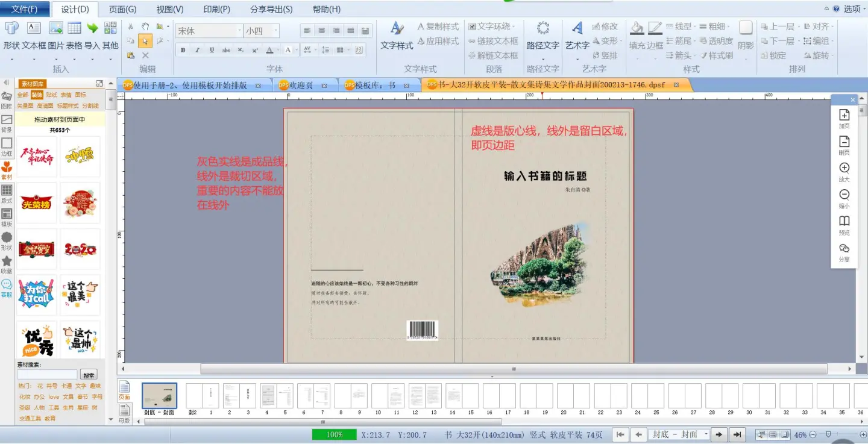Open the 宋体 font family dropdown

coord(239,31)
